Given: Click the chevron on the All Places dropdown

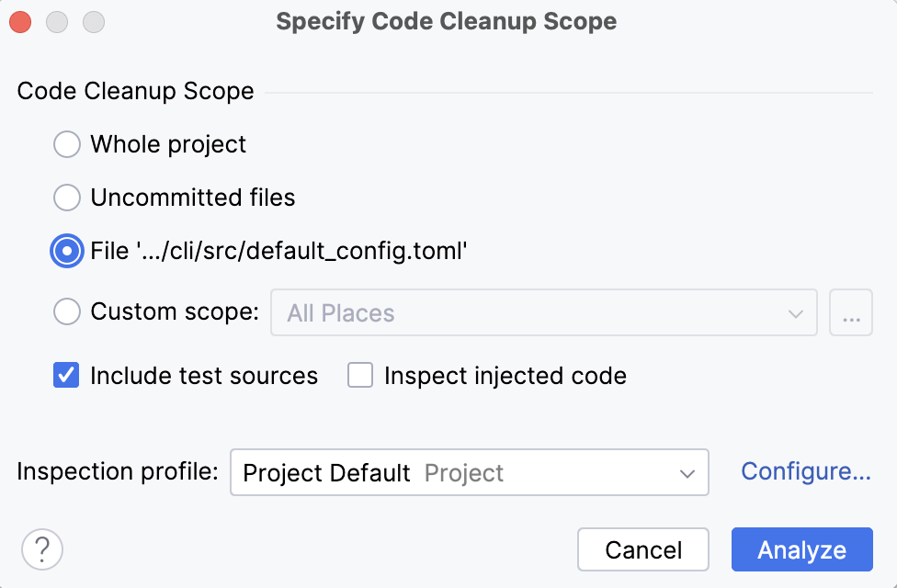Looking at the screenshot, I should (796, 312).
